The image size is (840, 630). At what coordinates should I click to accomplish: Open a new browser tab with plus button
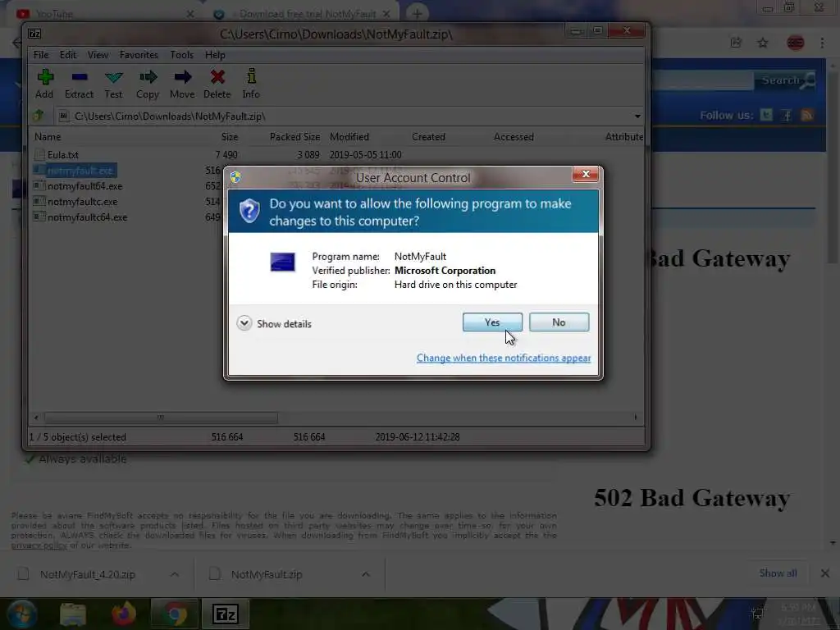point(417,13)
